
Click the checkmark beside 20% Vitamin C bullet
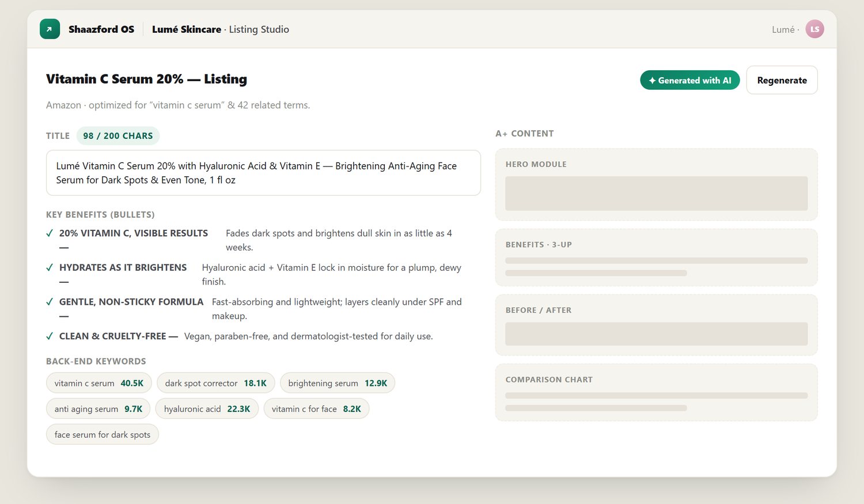tap(50, 233)
